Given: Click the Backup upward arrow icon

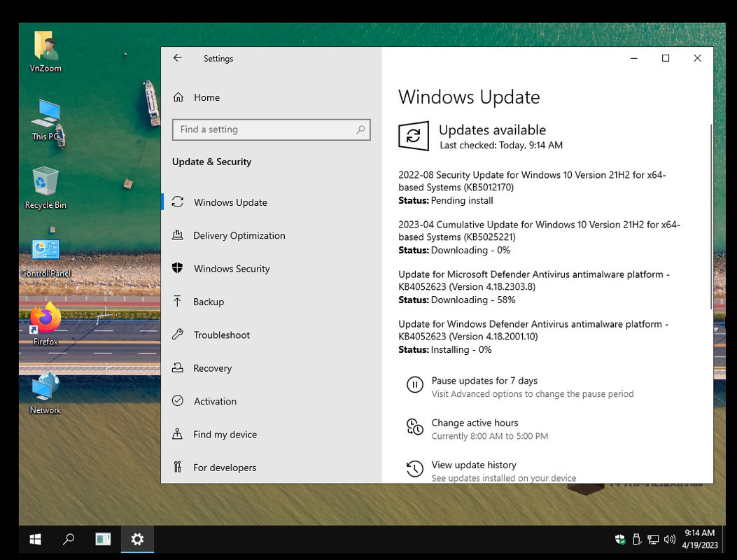Looking at the screenshot, I should (x=177, y=302).
